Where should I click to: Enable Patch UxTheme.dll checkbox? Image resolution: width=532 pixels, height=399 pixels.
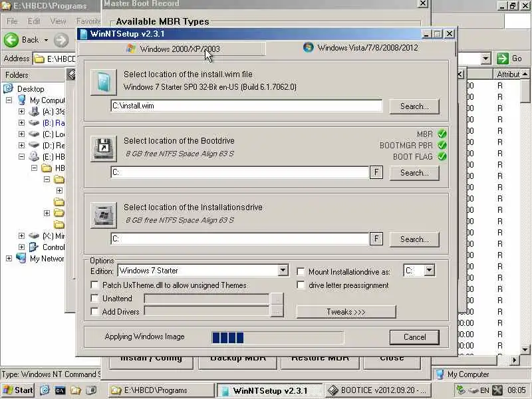(94, 285)
